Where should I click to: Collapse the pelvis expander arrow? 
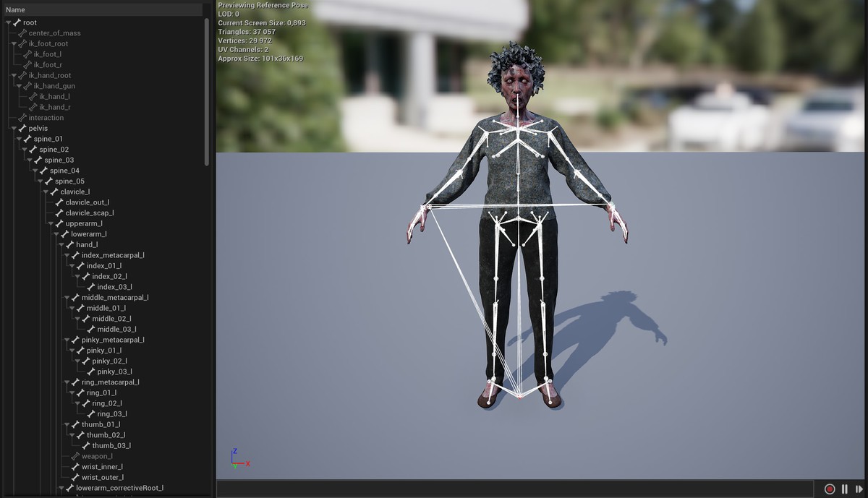click(14, 129)
